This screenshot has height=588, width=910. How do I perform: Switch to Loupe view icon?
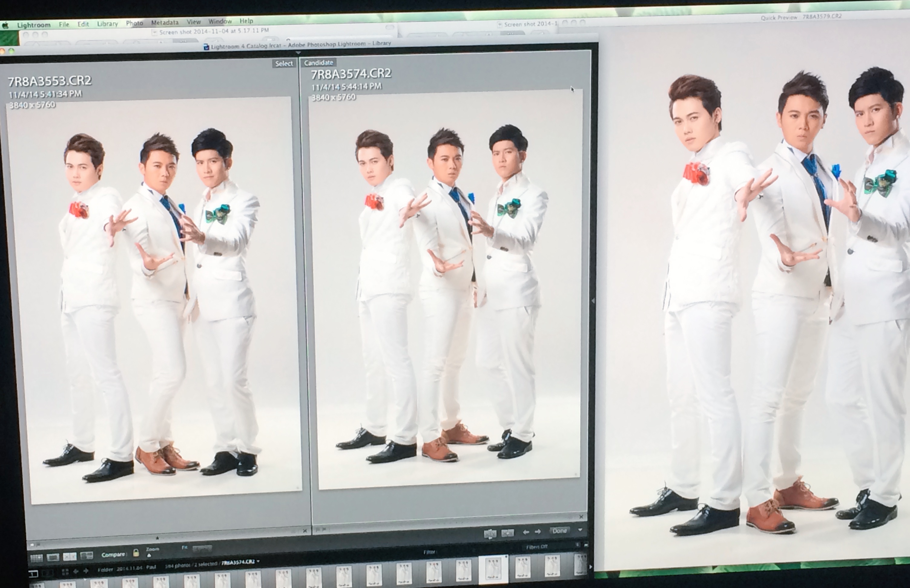click(x=53, y=557)
